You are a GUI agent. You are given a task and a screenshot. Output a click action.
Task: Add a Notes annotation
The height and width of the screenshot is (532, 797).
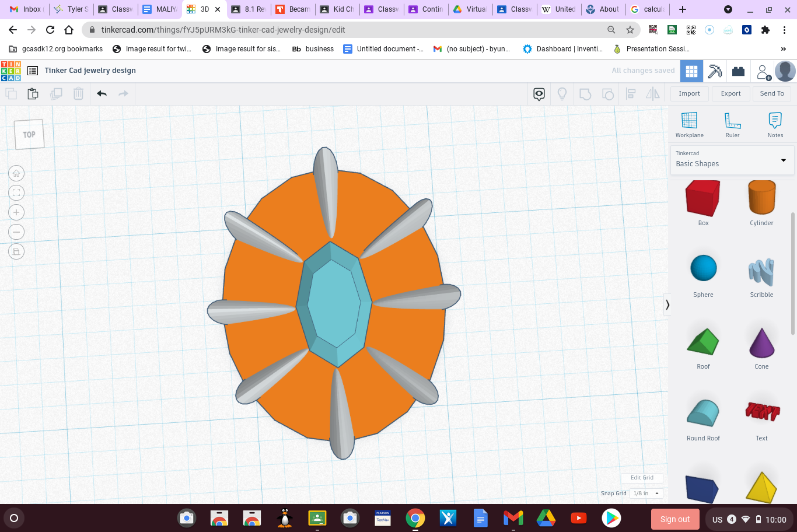coord(775,124)
